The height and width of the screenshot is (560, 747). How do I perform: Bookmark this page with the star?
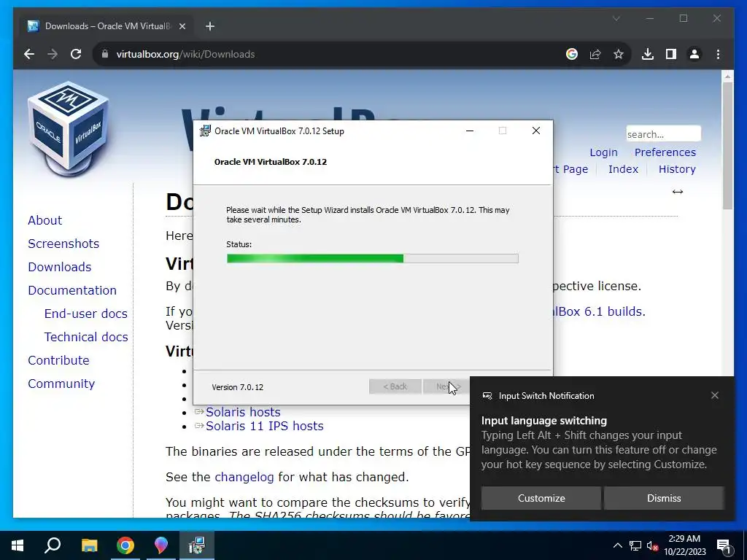[619, 54]
